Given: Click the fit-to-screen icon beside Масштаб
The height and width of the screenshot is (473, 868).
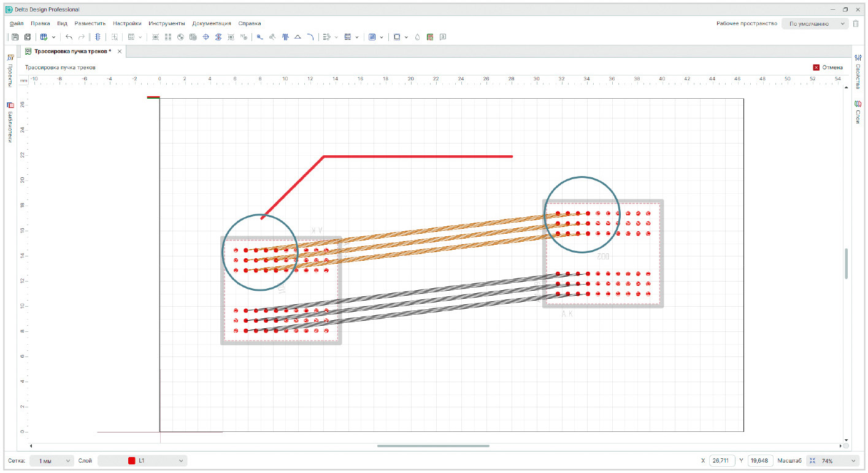Looking at the screenshot, I should coord(812,461).
